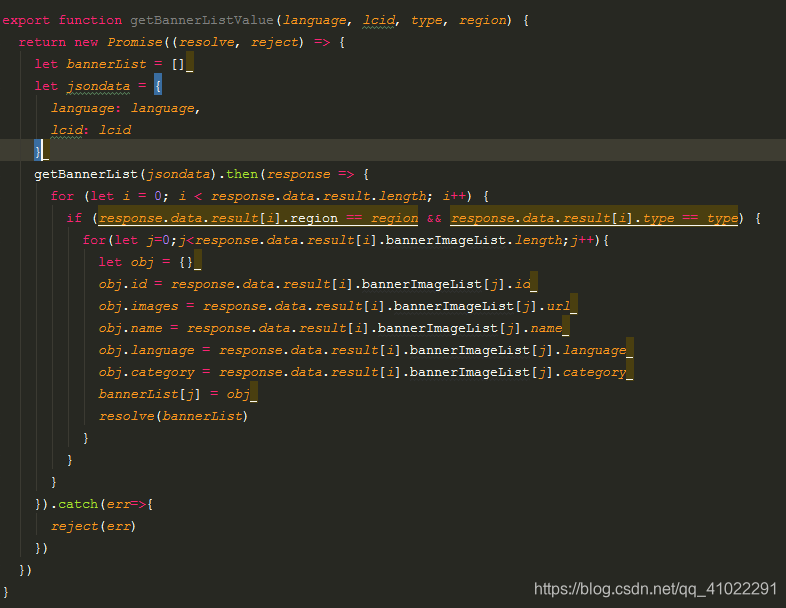Click the 'jsondata' variable in let declaration

[x=98, y=86]
